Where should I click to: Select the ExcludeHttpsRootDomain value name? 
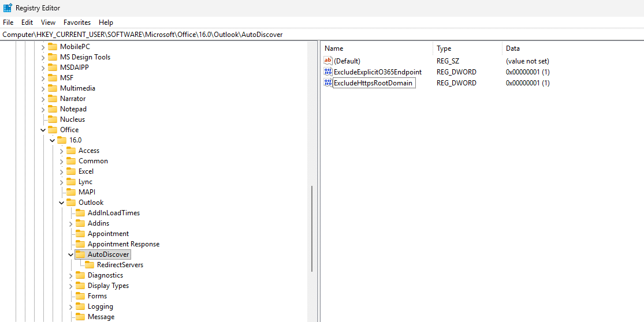373,83
